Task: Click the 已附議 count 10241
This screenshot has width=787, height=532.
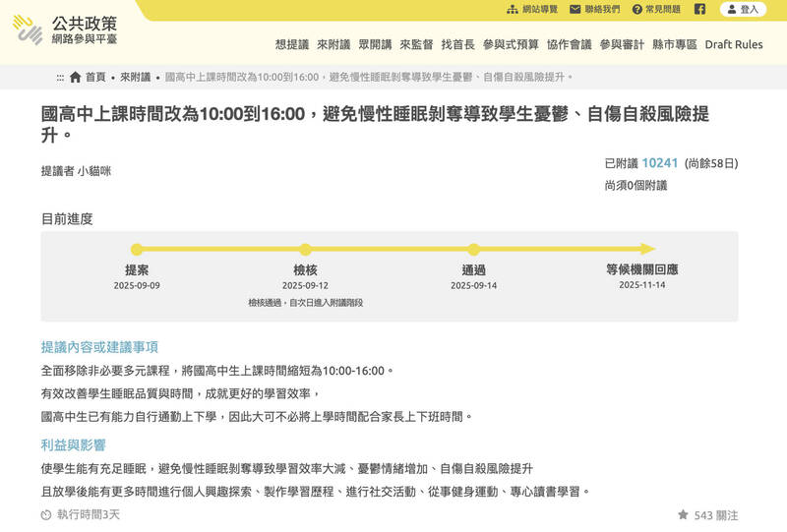Action: [660, 163]
